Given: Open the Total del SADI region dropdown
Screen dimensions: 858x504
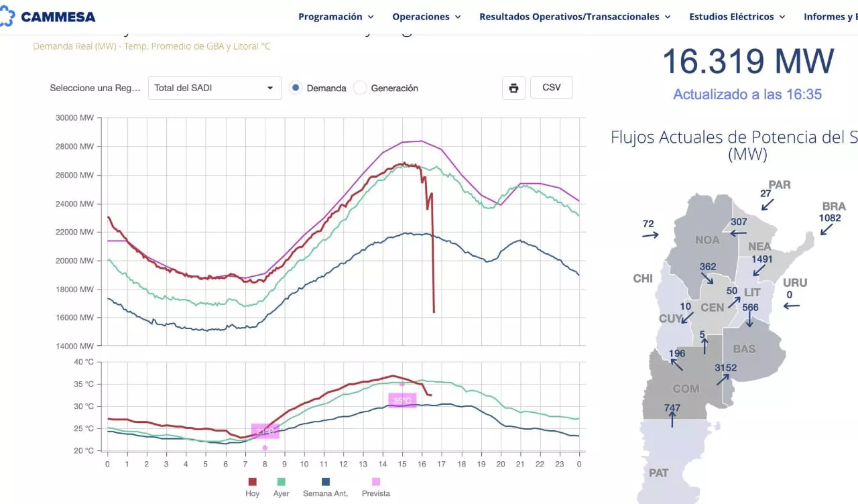Looking at the screenshot, I should pyautogui.click(x=214, y=88).
